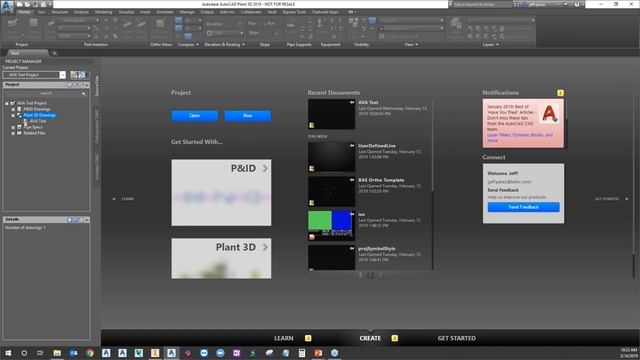Screen dimensions: 640x360
Task: Click the AutoCAD logo in notification card
Action: pyautogui.click(x=549, y=113)
